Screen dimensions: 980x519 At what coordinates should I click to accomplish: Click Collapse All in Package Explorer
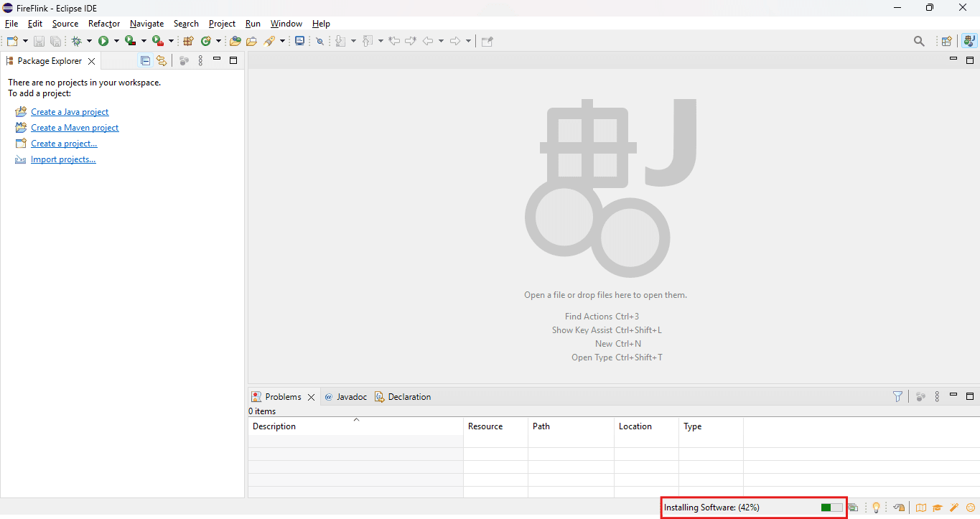point(145,61)
